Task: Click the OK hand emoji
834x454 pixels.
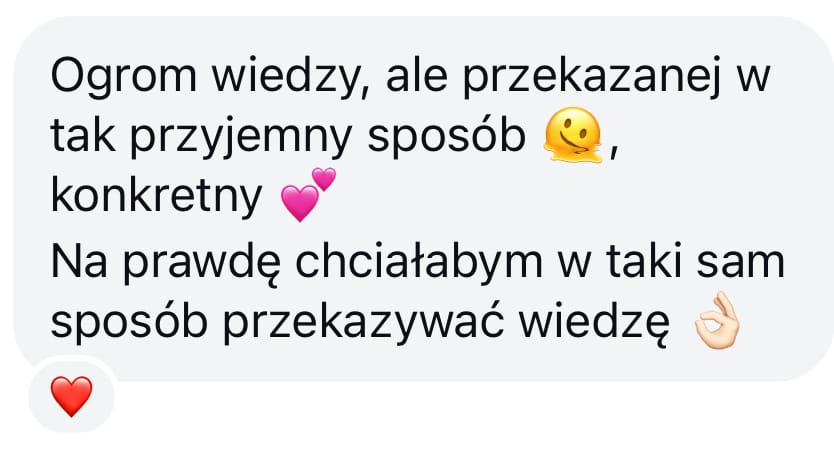Action: click(x=718, y=321)
